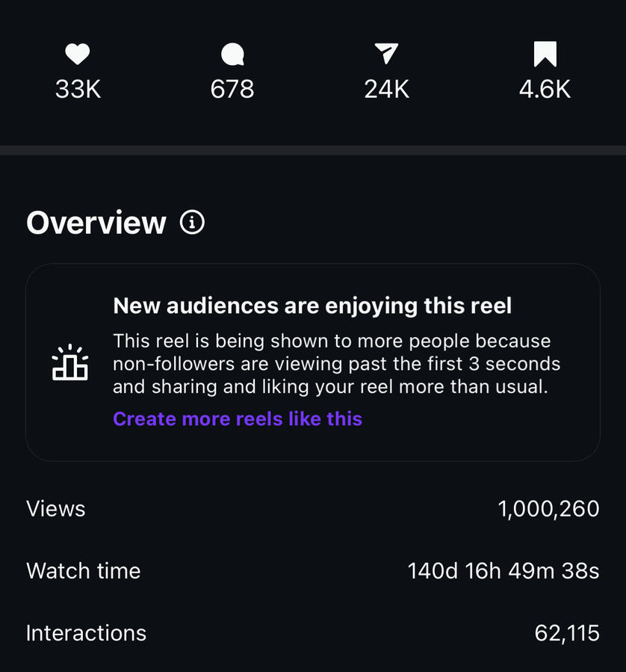Click 'Create more reels like this' link
This screenshot has height=672, width=626.
point(238,419)
